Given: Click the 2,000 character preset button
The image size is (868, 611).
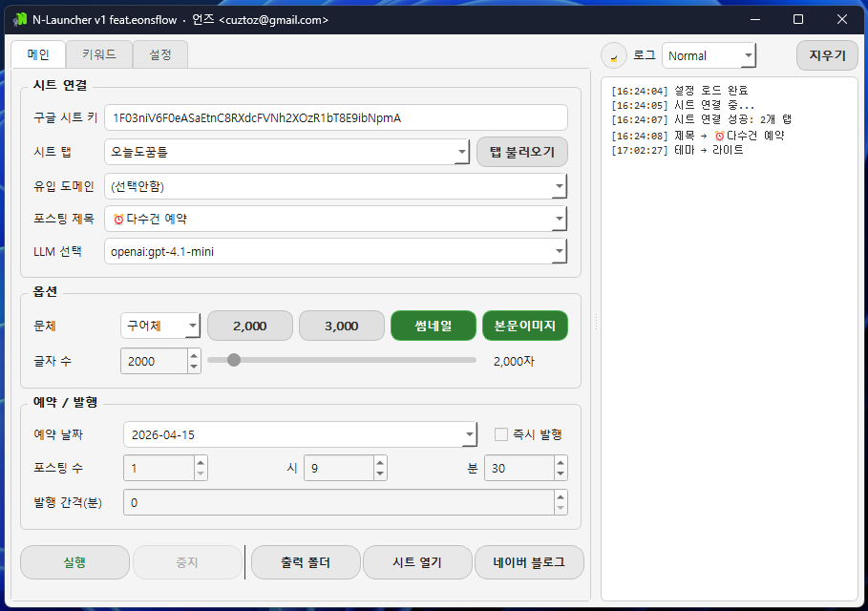Looking at the screenshot, I should tap(249, 326).
